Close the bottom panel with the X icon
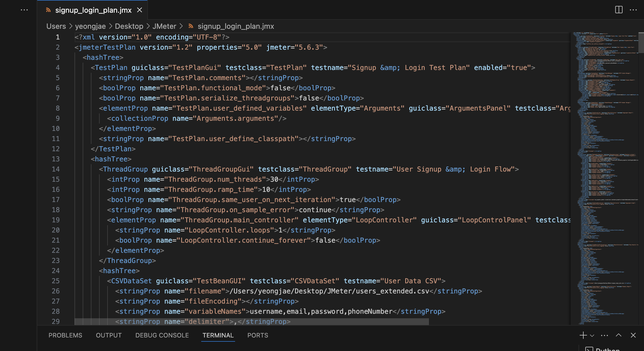644x351 pixels. tap(633, 335)
